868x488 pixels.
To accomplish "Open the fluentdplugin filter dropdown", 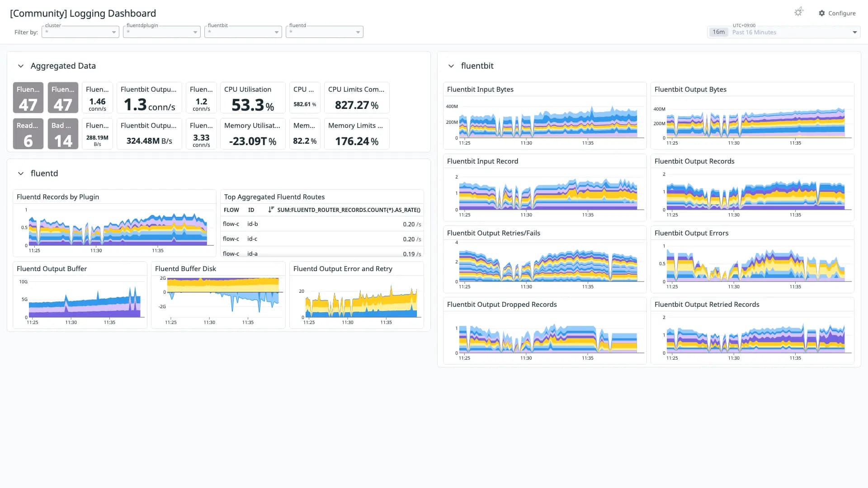I will 162,32.
